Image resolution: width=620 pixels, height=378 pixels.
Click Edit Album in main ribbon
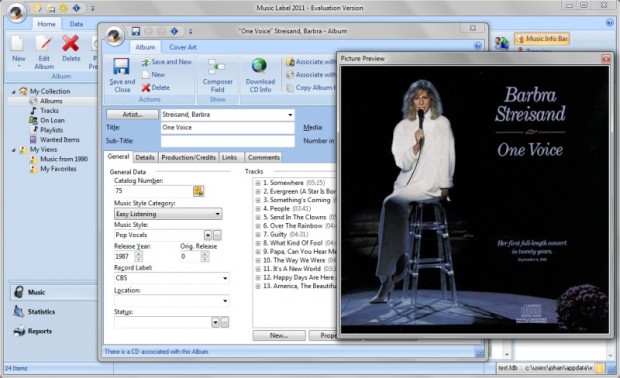coord(44,52)
